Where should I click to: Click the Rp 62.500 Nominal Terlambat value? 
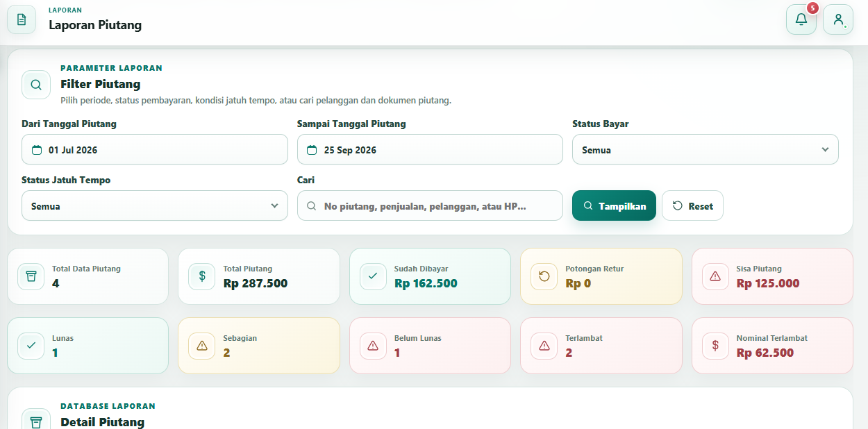765,353
